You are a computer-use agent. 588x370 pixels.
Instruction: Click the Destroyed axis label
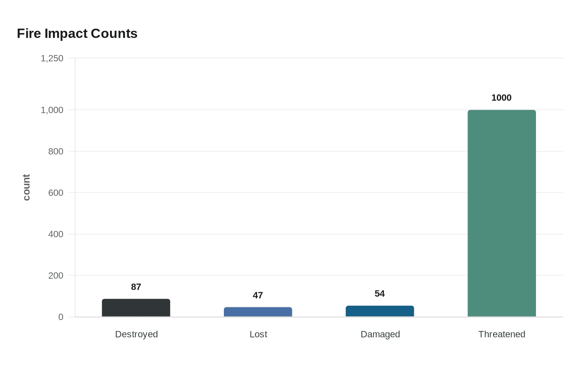[136, 334]
